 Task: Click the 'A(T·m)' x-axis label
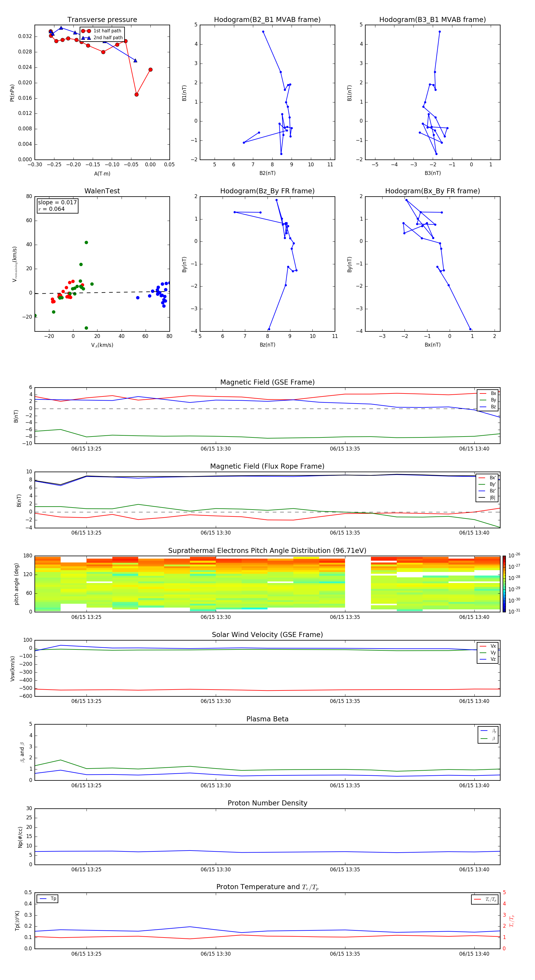point(102,174)
